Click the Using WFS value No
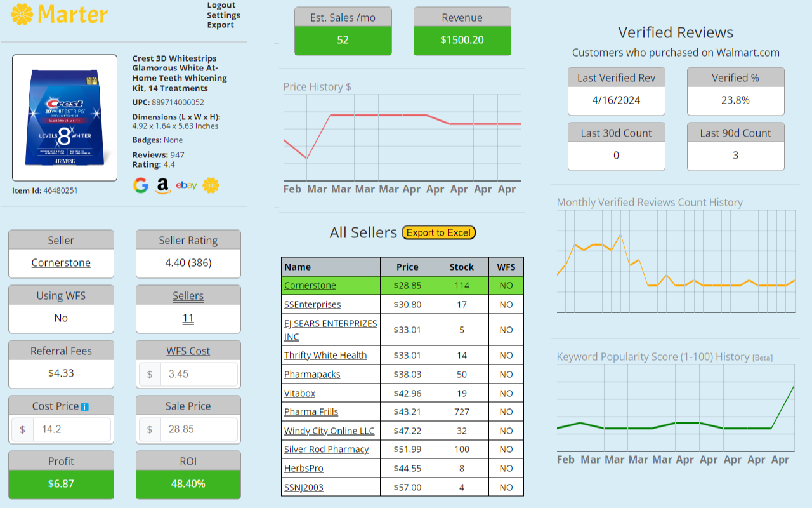The image size is (812, 508). 61,318
